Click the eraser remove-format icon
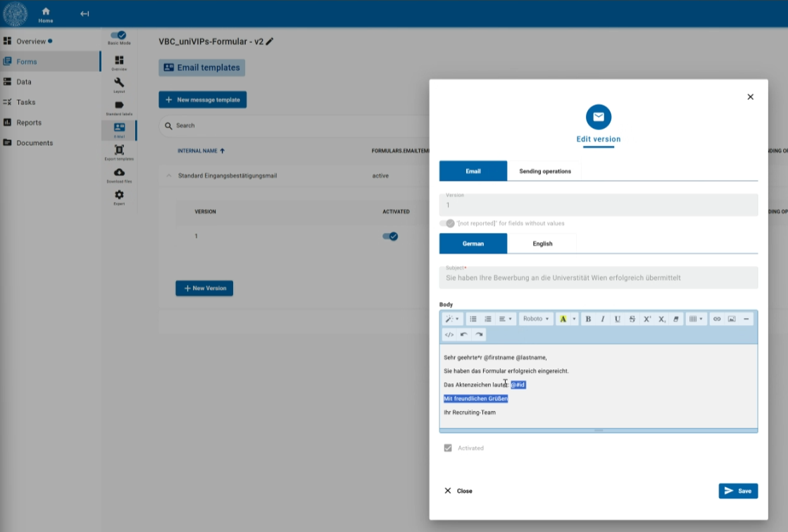The height and width of the screenshot is (532, 788). click(x=677, y=319)
